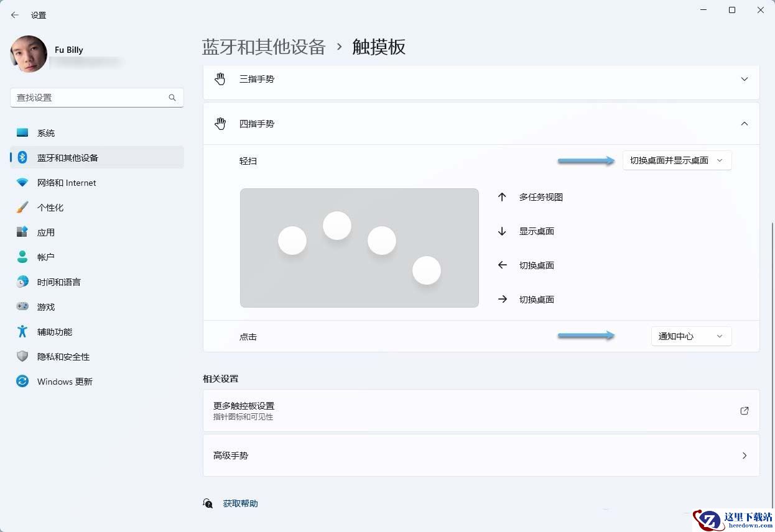Open 帐户 settings page
The height and width of the screenshot is (532, 775).
(x=97, y=257)
